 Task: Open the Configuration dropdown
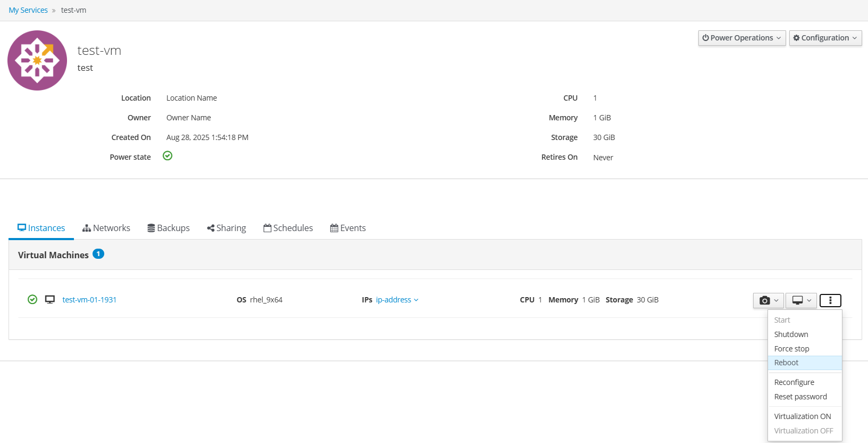825,38
